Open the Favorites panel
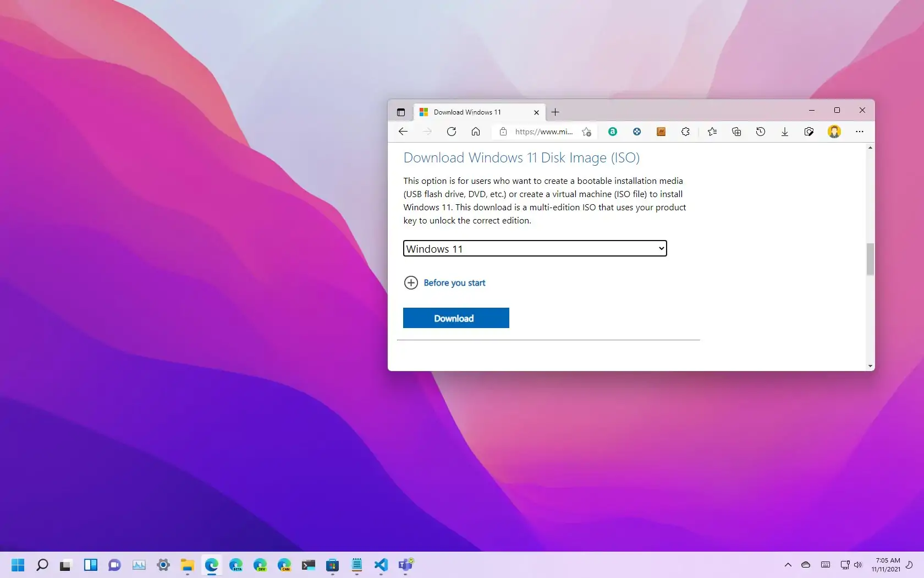This screenshot has height=578, width=924. [x=712, y=132]
